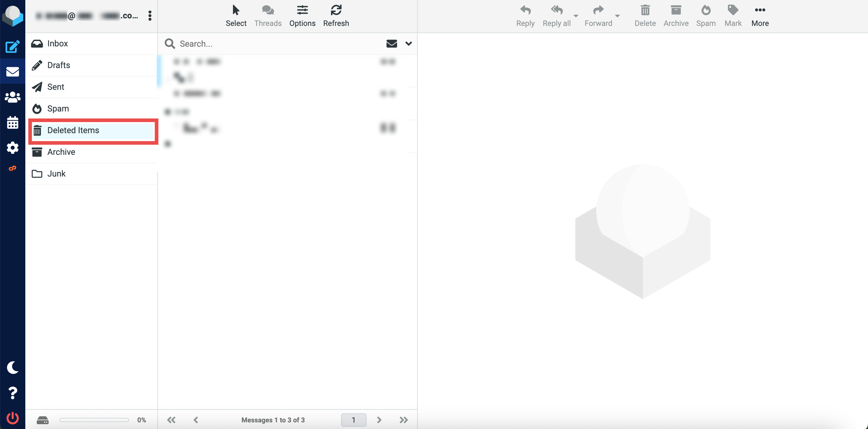Click the red Logout power icon

[12, 418]
